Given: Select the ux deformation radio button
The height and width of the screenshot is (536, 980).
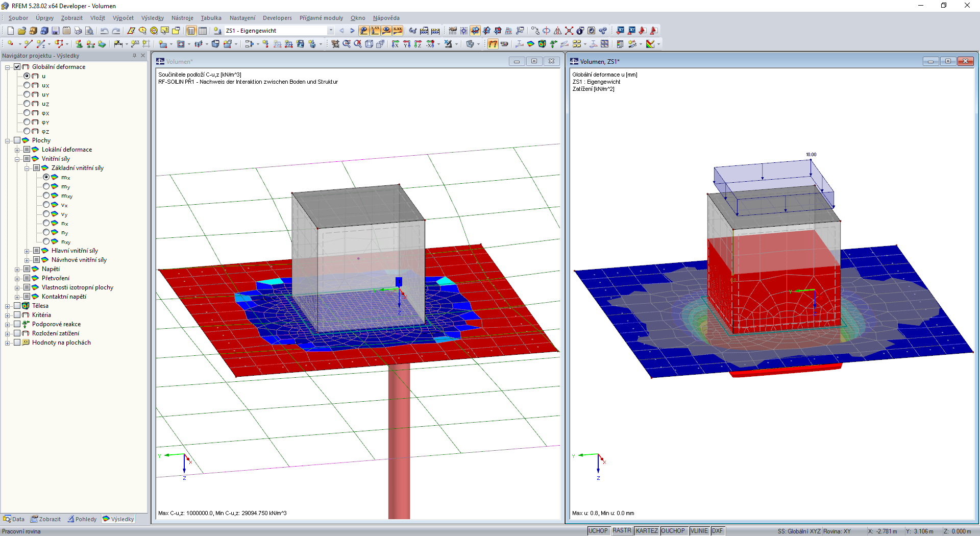Looking at the screenshot, I should pos(27,85).
